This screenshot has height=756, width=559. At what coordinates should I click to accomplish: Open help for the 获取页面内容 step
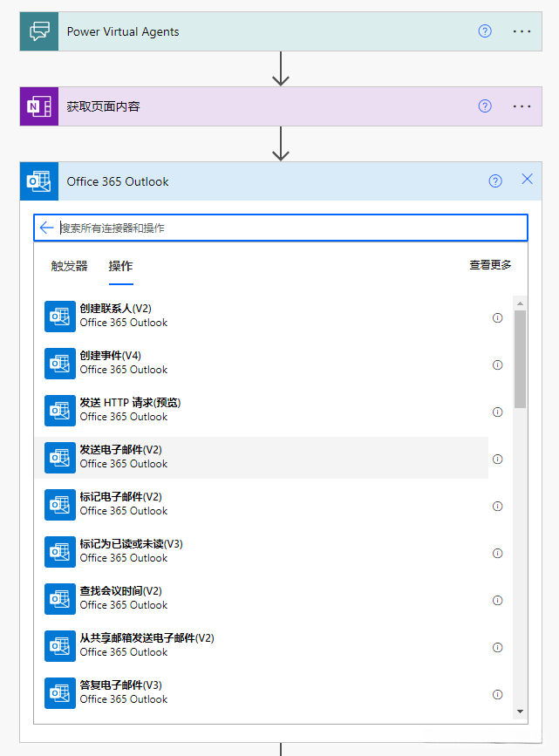pos(485,106)
